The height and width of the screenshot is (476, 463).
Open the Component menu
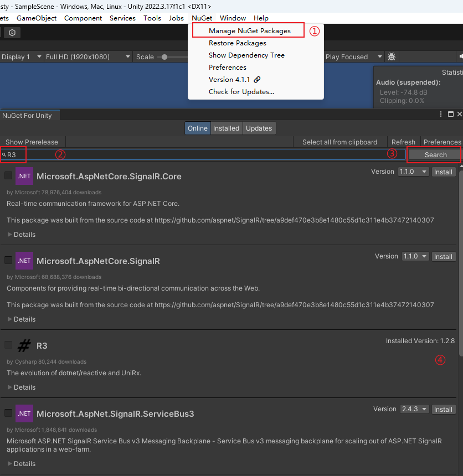click(x=83, y=18)
